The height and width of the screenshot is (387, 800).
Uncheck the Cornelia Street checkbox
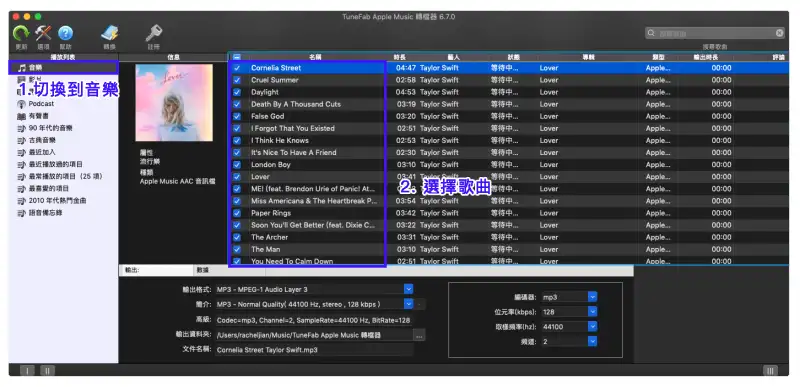point(237,68)
